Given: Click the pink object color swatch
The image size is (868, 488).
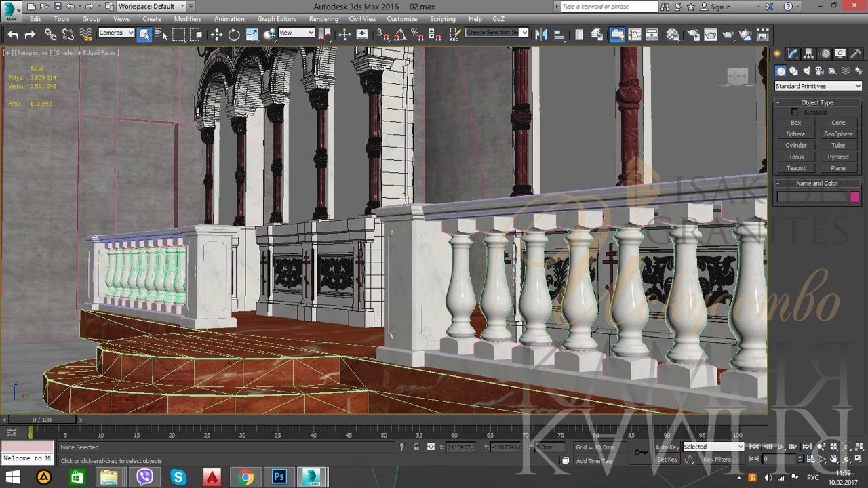Looking at the screenshot, I should (x=854, y=197).
